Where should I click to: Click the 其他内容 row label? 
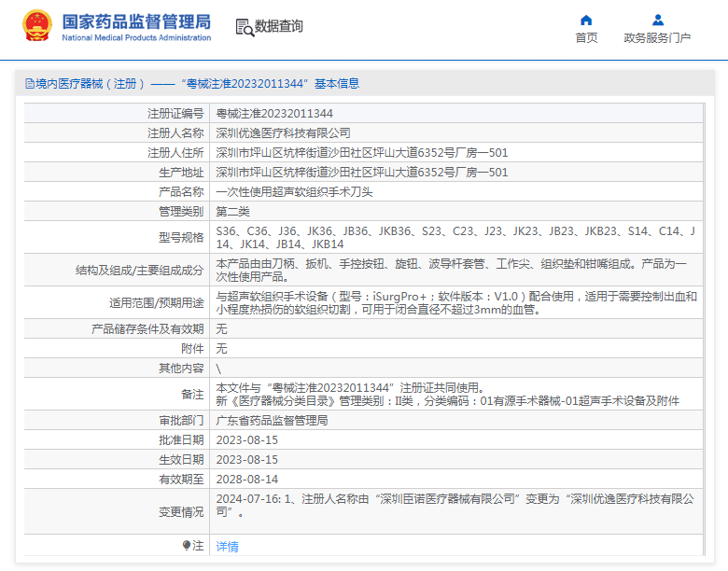pos(181,369)
